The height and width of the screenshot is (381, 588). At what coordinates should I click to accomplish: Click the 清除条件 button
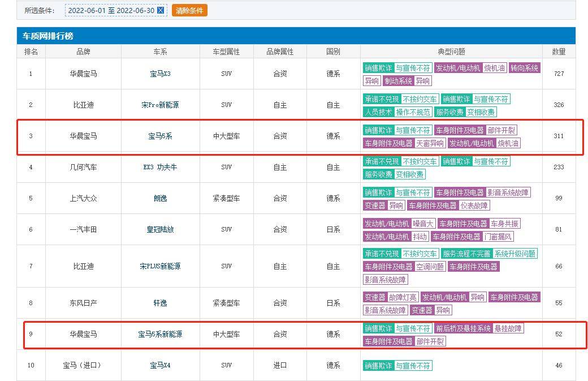pyautogui.click(x=189, y=11)
